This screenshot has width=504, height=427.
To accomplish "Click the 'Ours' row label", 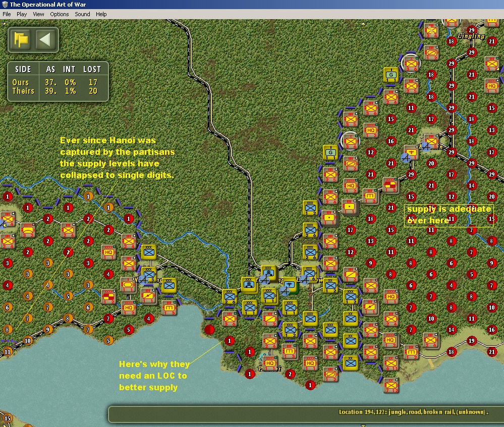I will pos(21,82).
